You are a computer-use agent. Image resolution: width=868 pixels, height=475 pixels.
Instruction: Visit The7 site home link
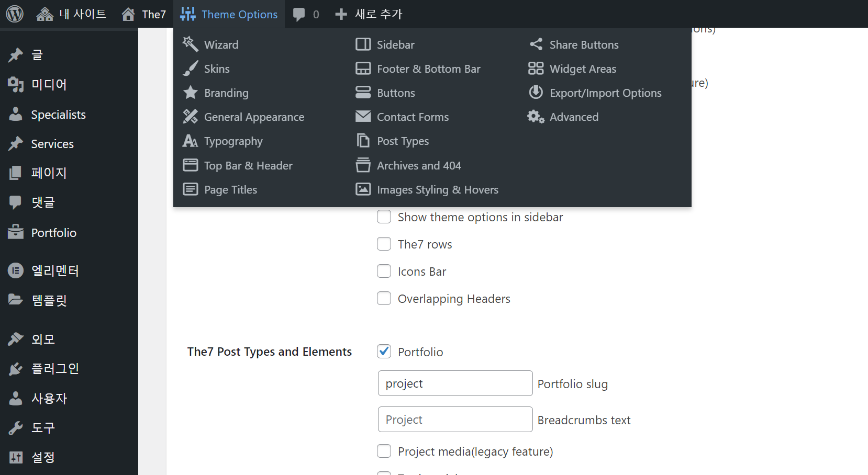tap(143, 14)
